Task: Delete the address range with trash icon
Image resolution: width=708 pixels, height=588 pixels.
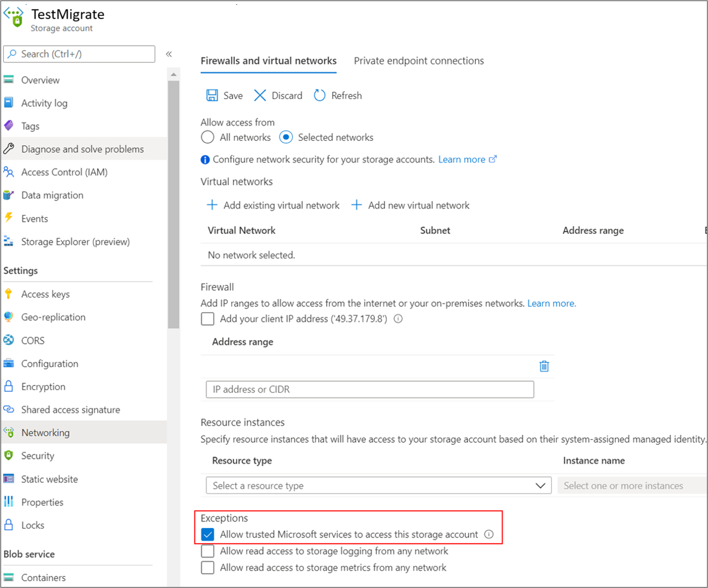Action: 544,366
